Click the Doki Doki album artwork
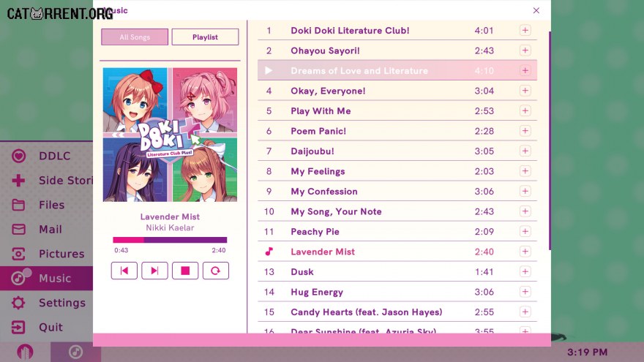This screenshot has height=362, width=644. [x=170, y=135]
